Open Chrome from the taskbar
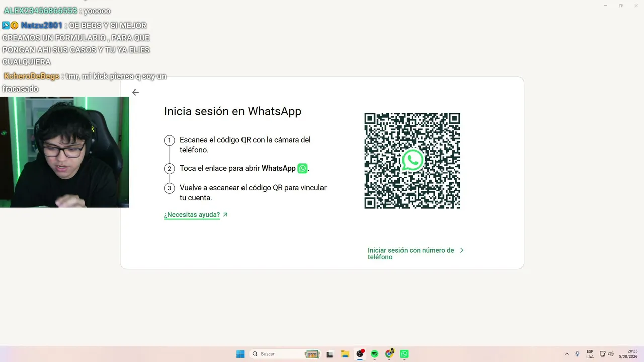 coord(389,354)
